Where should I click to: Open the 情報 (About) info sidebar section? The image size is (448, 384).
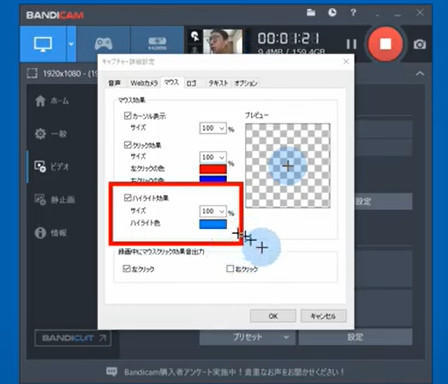click(51, 232)
